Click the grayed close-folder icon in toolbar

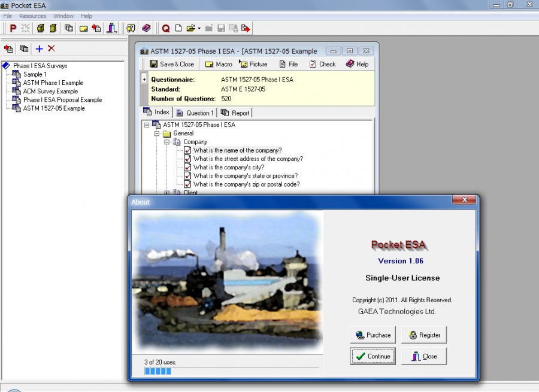(x=209, y=28)
